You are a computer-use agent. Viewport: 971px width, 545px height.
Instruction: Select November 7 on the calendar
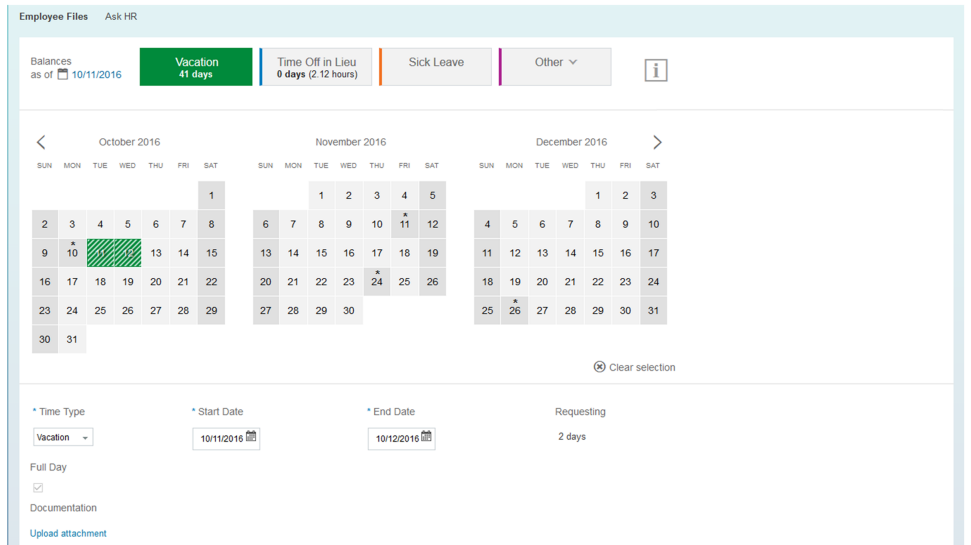[x=294, y=224]
